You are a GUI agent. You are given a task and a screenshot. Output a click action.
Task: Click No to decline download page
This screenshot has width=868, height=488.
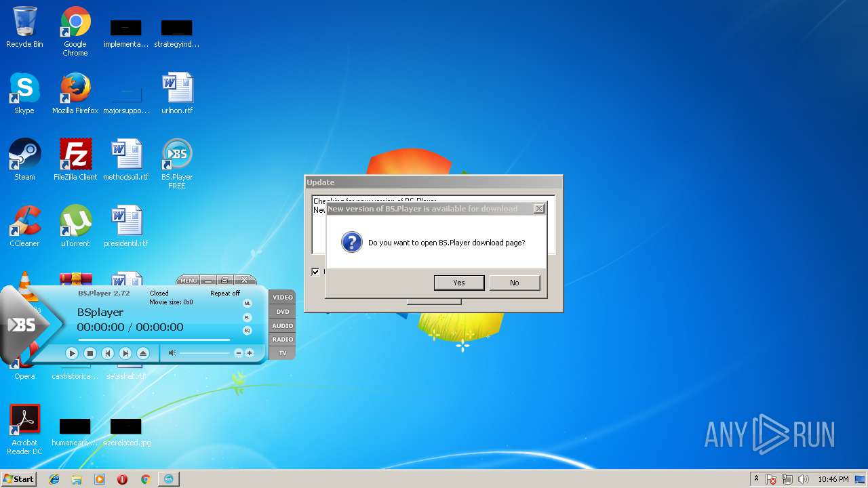[515, 283]
